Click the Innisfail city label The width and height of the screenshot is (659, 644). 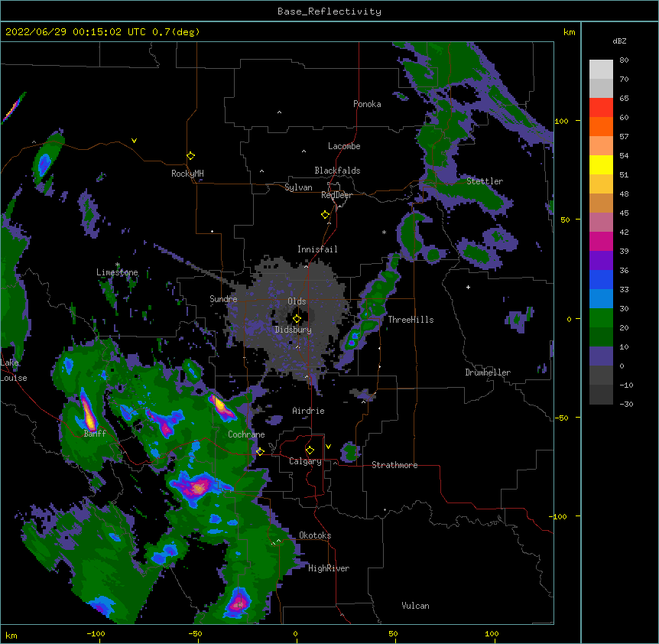(x=317, y=249)
